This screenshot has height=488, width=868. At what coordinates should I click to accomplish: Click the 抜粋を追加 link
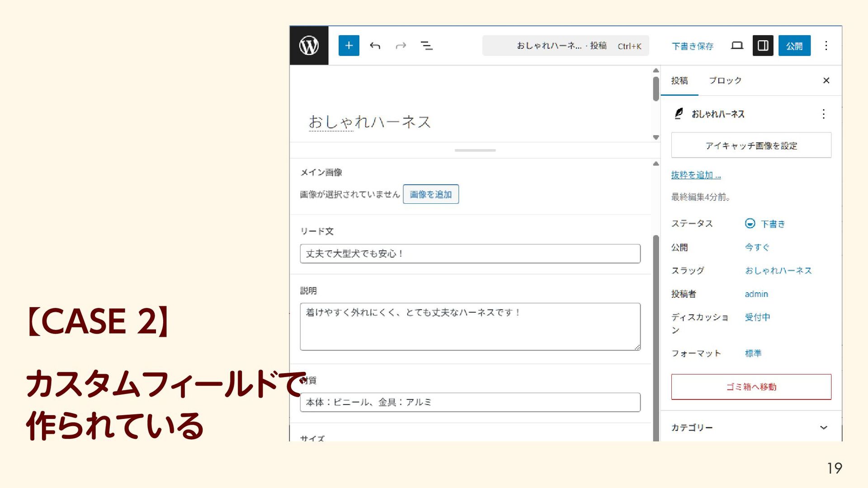(x=695, y=175)
